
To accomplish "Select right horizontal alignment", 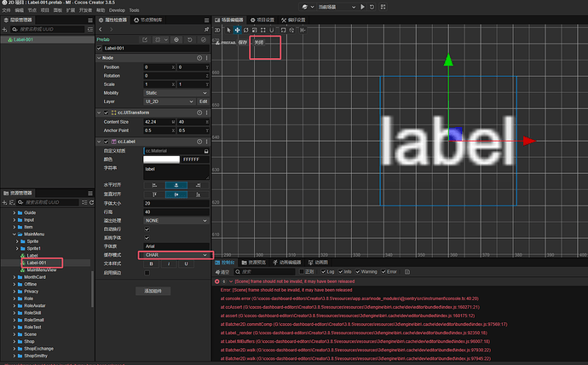I will [198, 185].
